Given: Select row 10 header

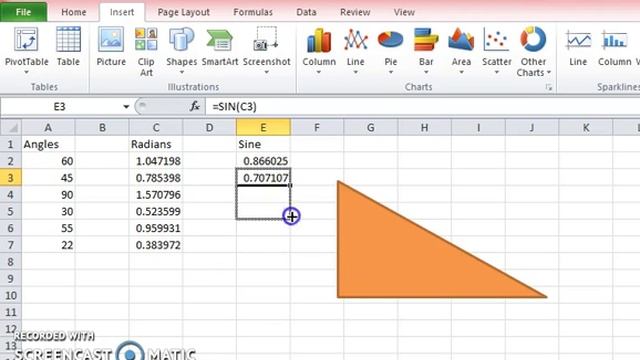Looking at the screenshot, I should click(x=11, y=295).
